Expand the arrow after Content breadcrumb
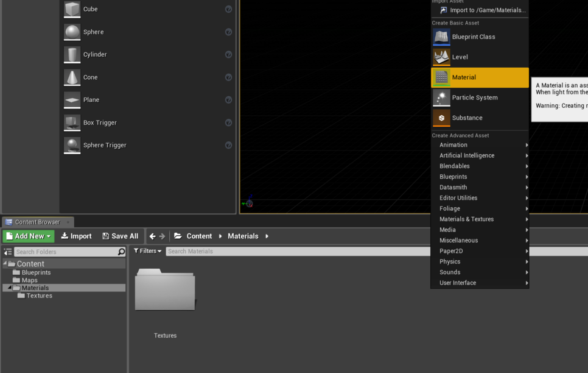 tap(220, 236)
